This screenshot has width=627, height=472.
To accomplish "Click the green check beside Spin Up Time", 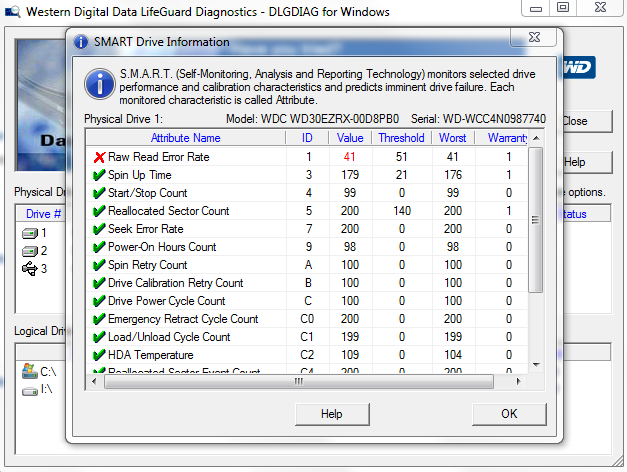I will pos(99,175).
